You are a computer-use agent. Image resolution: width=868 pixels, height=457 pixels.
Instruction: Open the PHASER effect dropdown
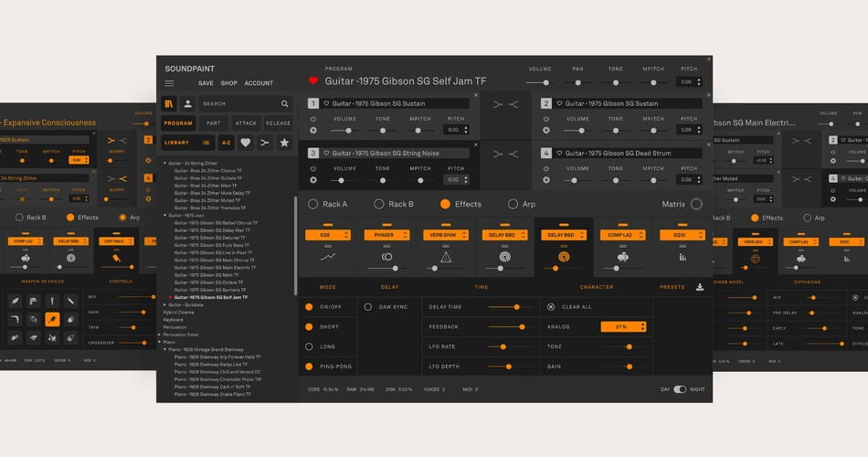coord(387,235)
